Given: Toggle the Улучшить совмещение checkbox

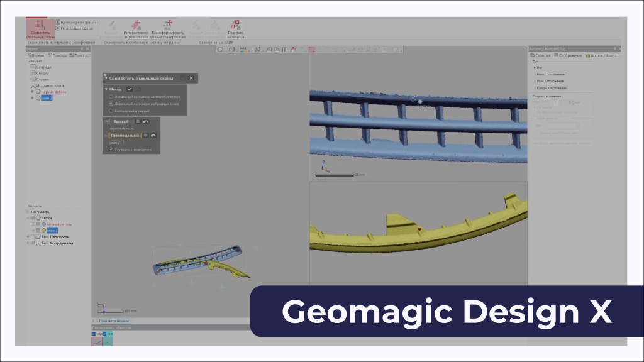Looking at the screenshot, I should point(111,150).
